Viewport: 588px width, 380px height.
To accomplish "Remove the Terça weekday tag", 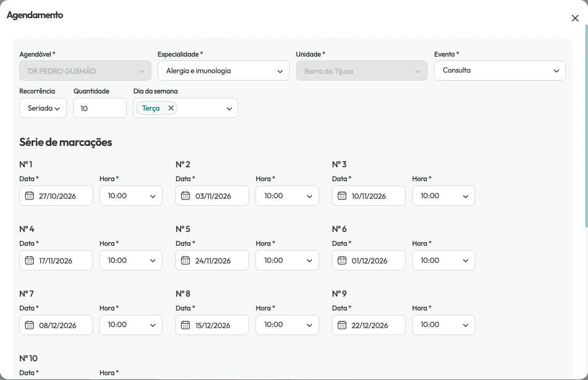I will [x=171, y=108].
